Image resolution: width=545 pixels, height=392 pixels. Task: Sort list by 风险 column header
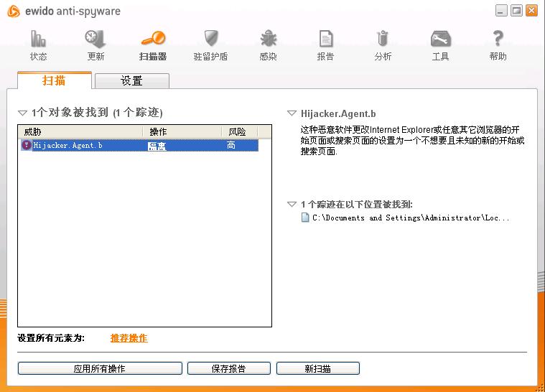(240, 132)
